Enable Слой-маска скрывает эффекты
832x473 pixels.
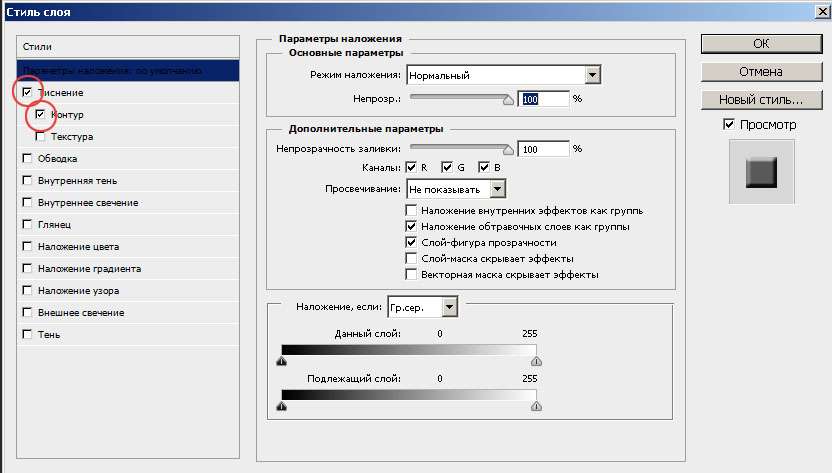point(411,259)
